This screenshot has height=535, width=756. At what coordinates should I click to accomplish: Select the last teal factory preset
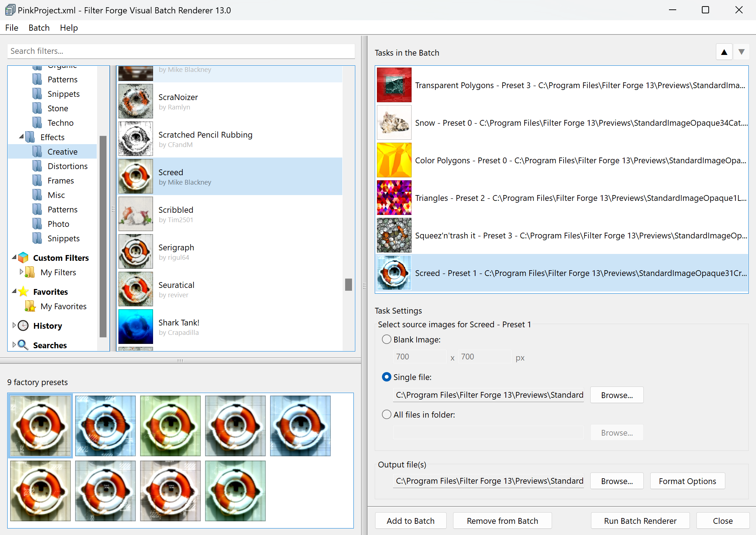(235, 491)
